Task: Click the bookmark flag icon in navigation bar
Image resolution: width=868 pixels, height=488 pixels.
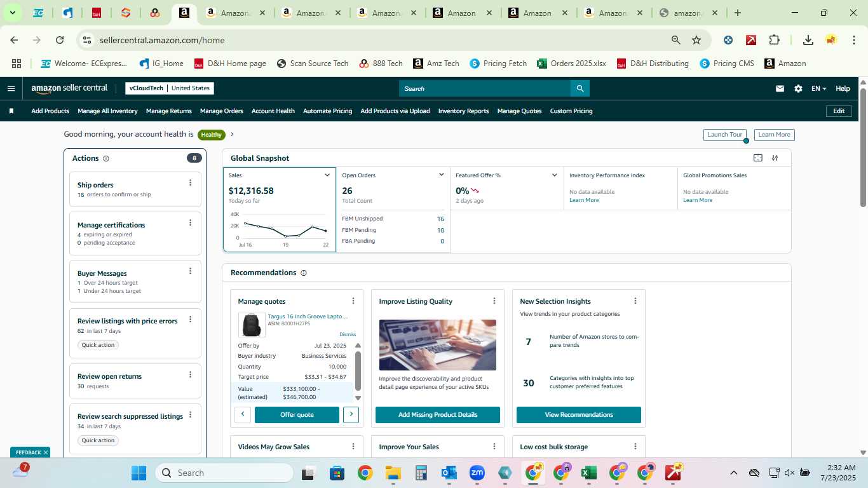Action: (x=11, y=111)
